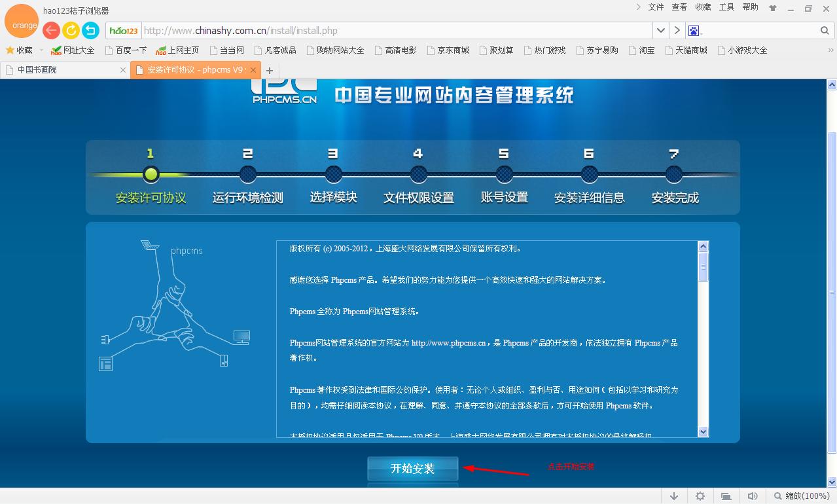This screenshot has width=837, height=504.
Task: Mute sound with the status bar speaker icon
Action: pos(753,496)
